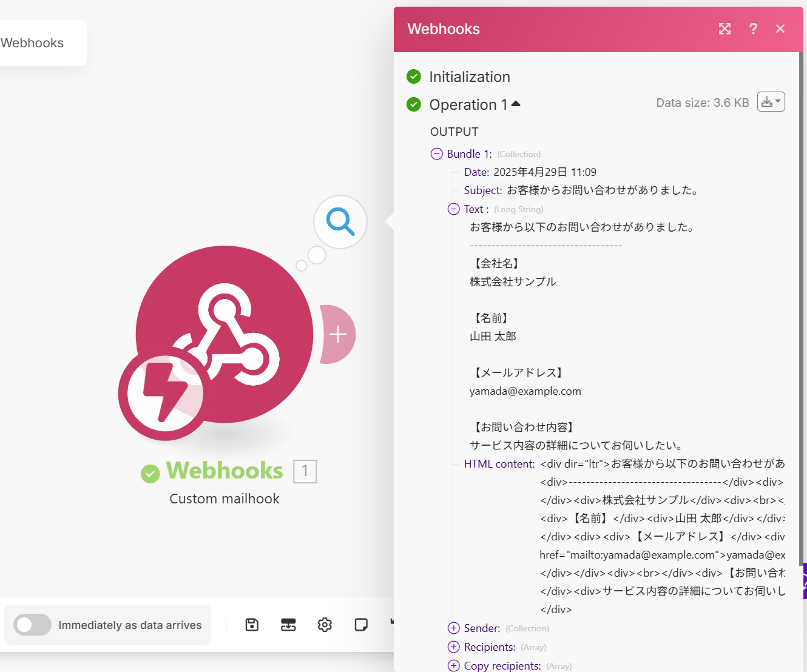Viewport: 807px width, 672px height.
Task: Click Data size: 3.6 KB text
Action: [703, 102]
